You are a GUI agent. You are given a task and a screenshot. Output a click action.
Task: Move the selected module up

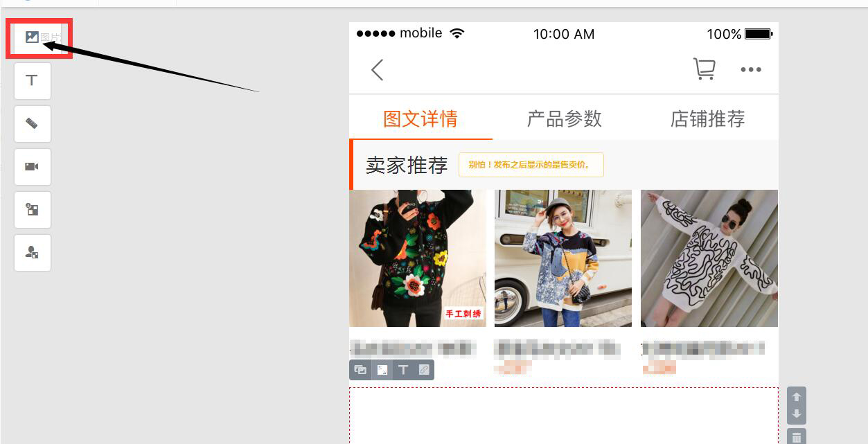pos(797,397)
